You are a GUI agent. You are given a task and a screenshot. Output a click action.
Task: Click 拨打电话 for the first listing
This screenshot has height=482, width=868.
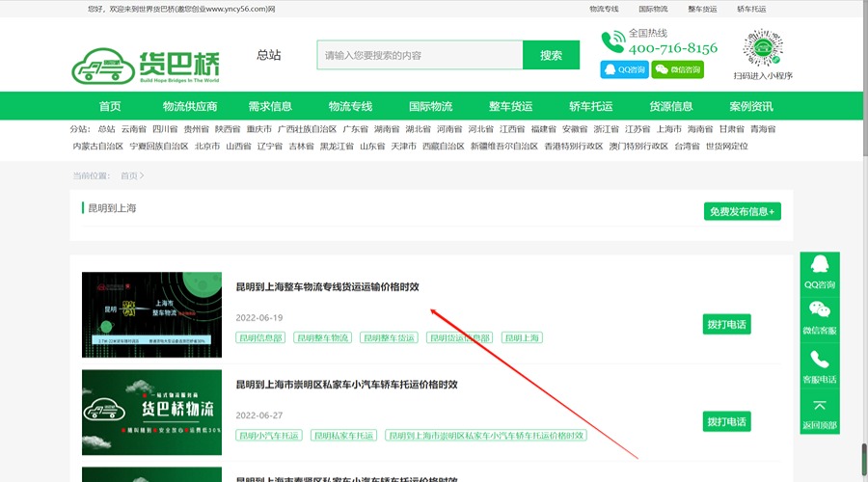(x=726, y=324)
